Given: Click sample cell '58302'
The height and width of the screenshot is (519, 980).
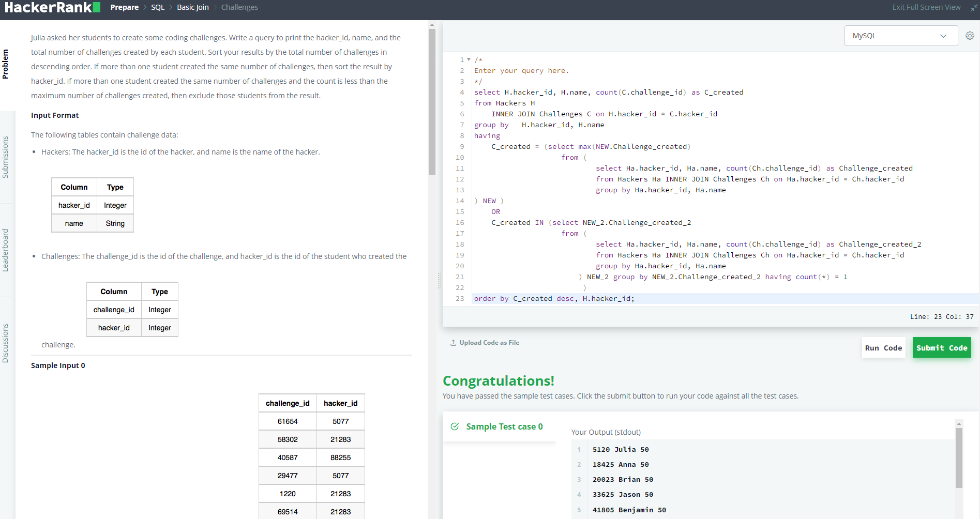Looking at the screenshot, I should (288, 439).
